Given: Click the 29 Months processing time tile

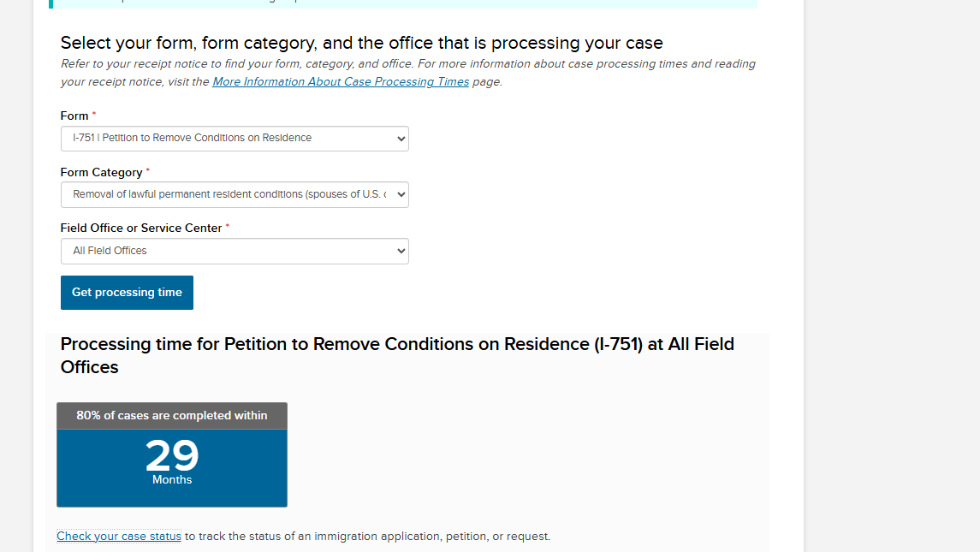Looking at the screenshot, I should coord(172,466).
